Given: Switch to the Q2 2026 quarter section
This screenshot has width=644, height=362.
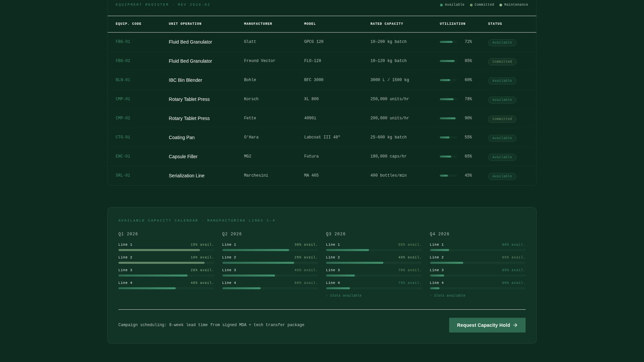Looking at the screenshot, I should click(232, 234).
